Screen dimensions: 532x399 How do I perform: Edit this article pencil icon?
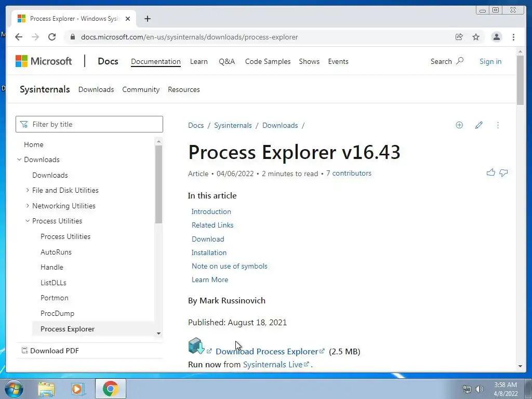point(478,125)
